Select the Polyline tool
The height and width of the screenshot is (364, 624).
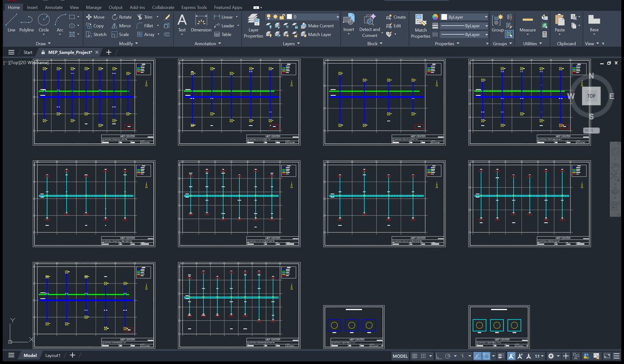click(26, 23)
